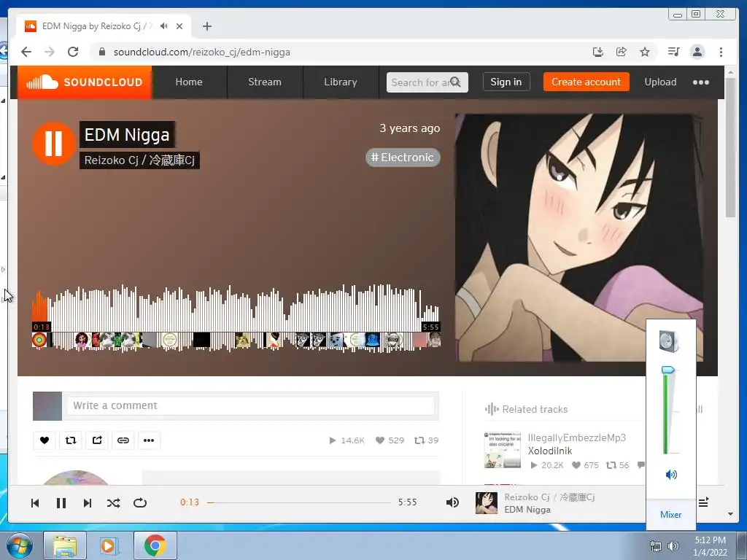
Task: Open the Windows Start menu
Action: (20, 545)
